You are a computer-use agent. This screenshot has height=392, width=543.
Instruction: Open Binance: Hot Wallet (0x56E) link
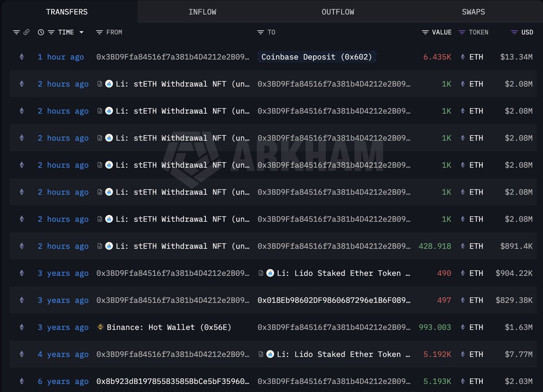169,327
